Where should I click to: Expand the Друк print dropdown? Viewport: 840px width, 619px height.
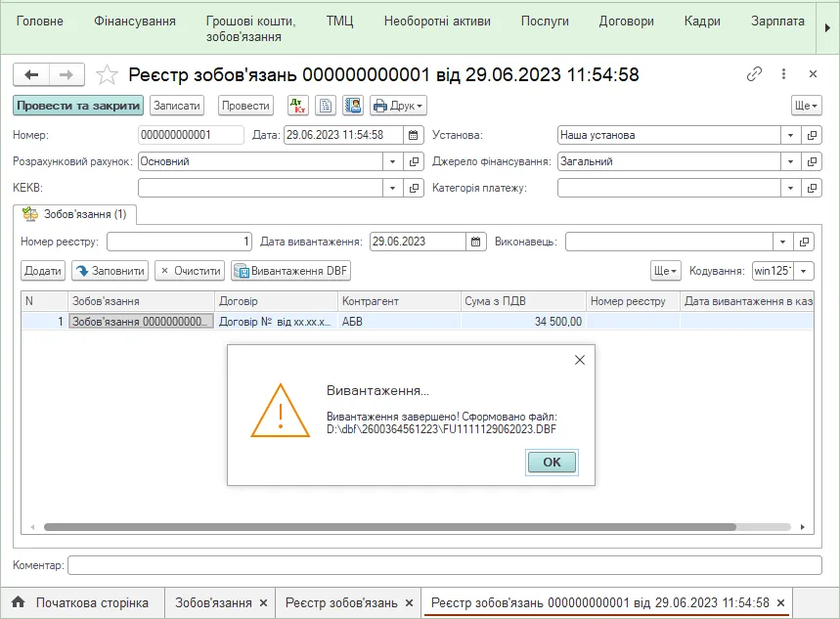point(398,106)
